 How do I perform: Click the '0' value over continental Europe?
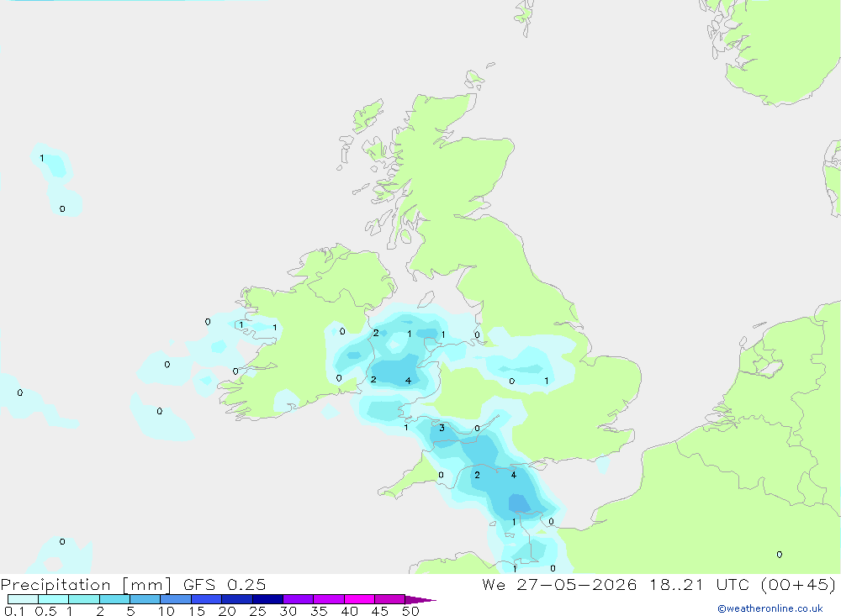780,555
